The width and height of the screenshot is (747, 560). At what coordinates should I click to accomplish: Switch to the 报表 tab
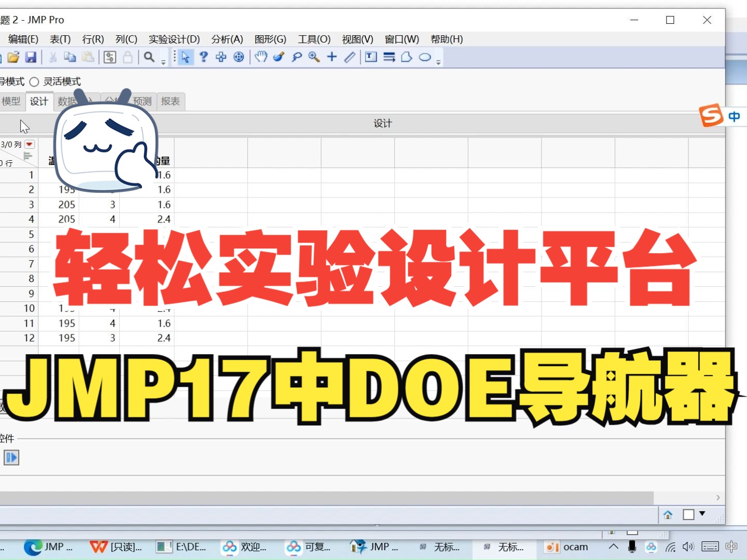pyautogui.click(x=171, y=102)
